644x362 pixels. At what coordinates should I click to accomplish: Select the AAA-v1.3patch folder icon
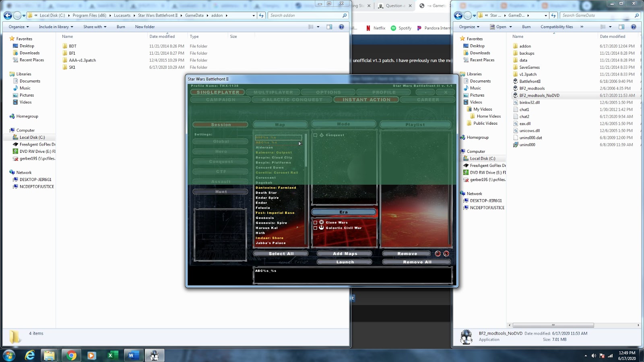click(x=65, y=60)
